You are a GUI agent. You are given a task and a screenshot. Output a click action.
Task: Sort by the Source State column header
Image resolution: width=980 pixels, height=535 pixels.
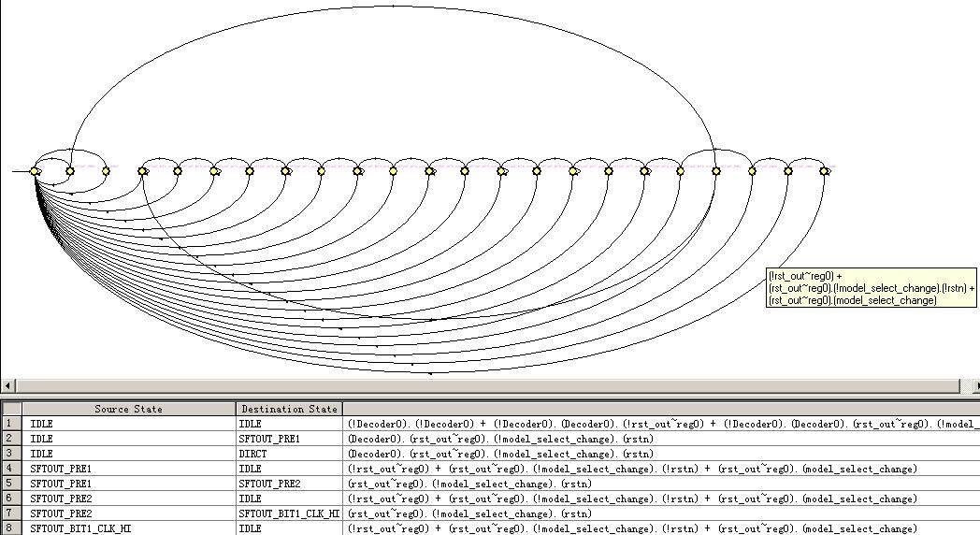pyautogui.click(x=129, y=409)
